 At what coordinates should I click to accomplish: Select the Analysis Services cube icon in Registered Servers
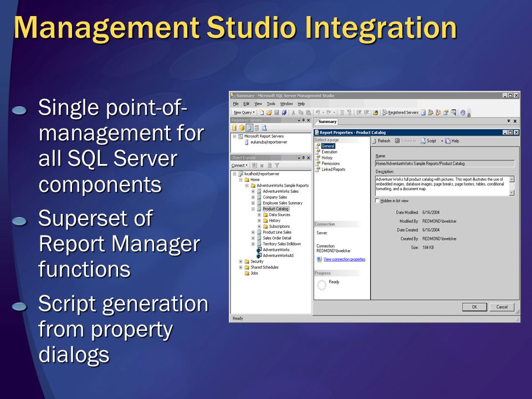(242, 128)
